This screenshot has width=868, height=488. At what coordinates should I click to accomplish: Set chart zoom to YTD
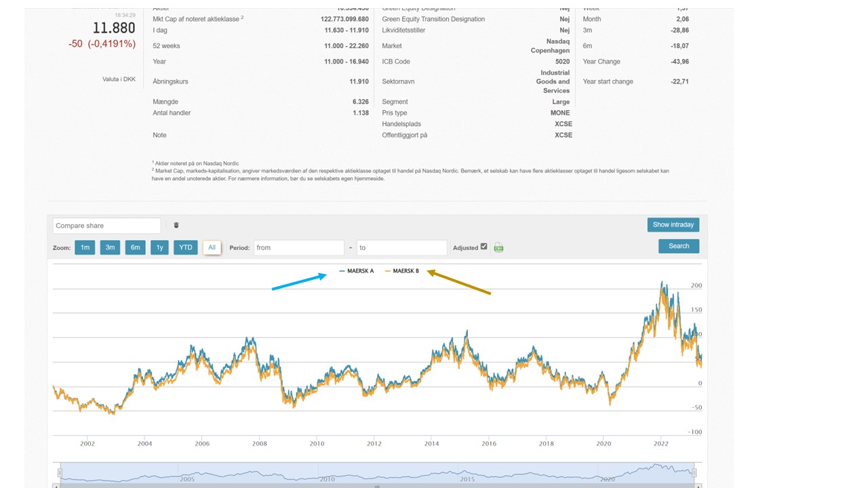click(186, 247)
